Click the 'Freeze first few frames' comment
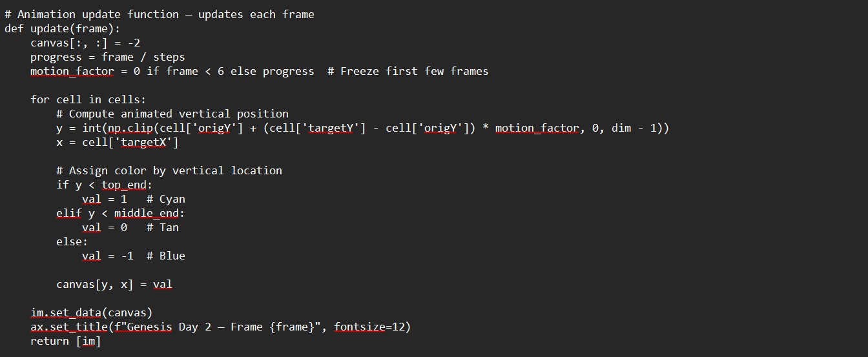 click(x=408, y=71)
